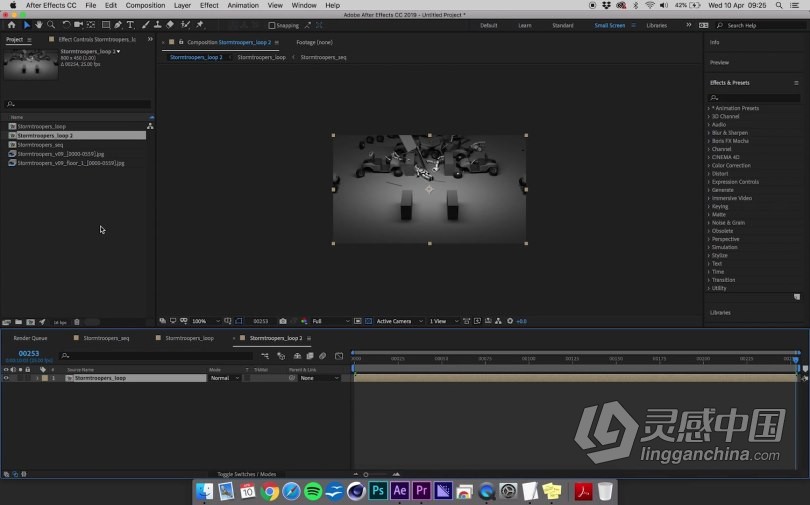Image resolution: width=810 pixels, height=505 pixels.
Task: Click the Effects & Presets search field
Action: 754,98
